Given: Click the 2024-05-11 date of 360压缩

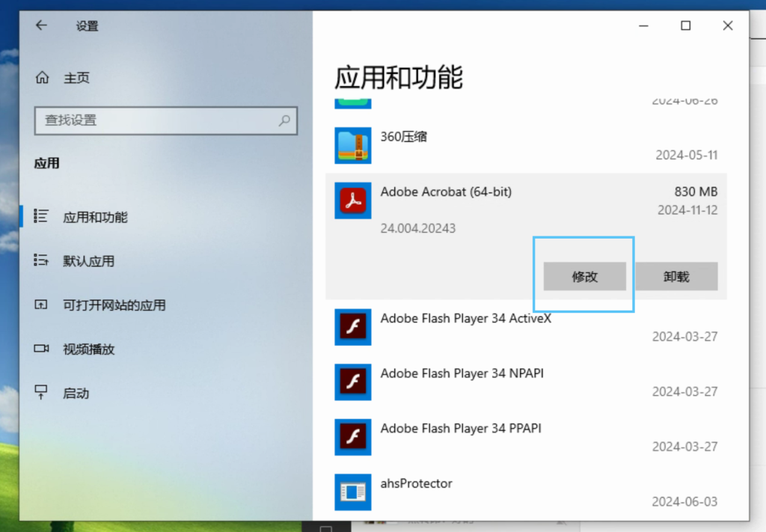Looking at the screenshot, I should (x=687, y=155).
